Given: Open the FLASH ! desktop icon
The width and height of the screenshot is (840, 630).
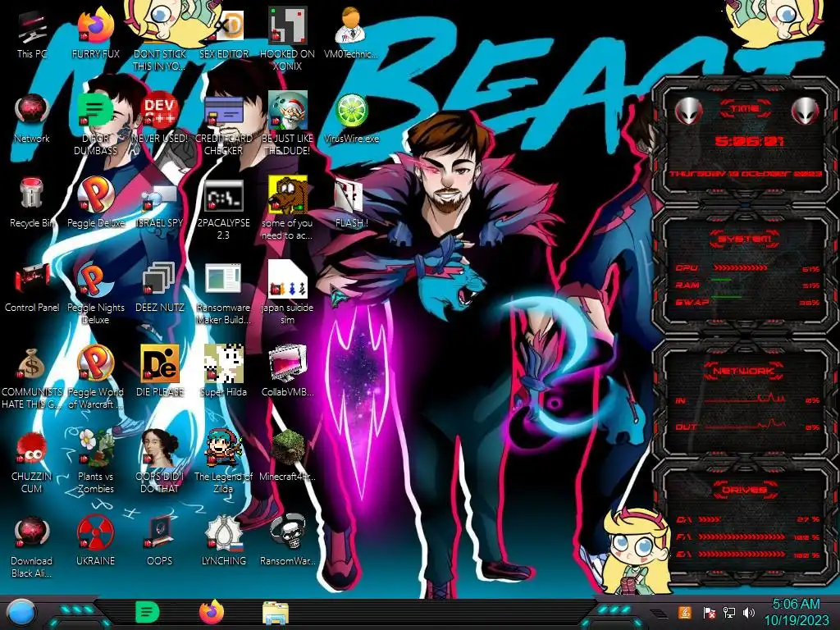Looking at the screenshot, I should pos(351,203).
